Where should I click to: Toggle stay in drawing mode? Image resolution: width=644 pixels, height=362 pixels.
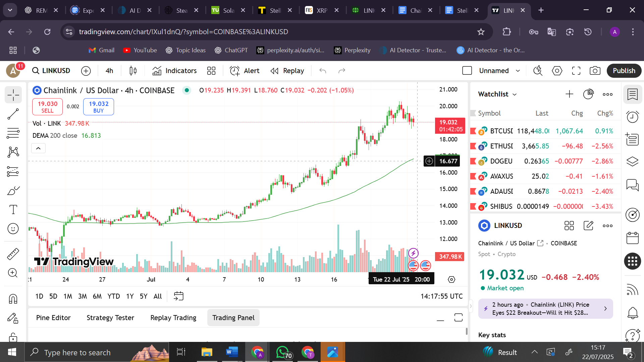tap(13, 318)
